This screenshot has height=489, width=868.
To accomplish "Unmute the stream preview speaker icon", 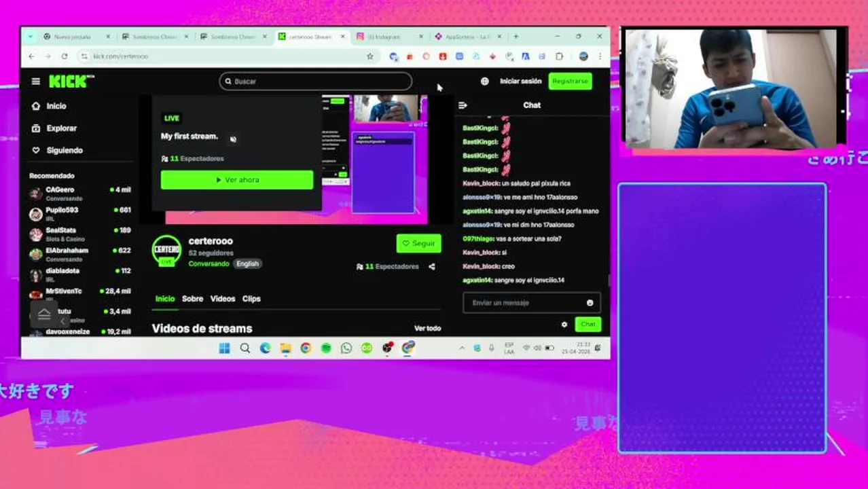I will click(233, 139).
